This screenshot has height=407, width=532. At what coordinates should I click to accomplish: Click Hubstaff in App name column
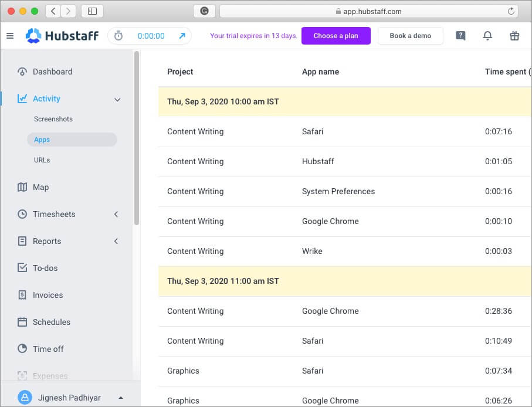(318, 161)
